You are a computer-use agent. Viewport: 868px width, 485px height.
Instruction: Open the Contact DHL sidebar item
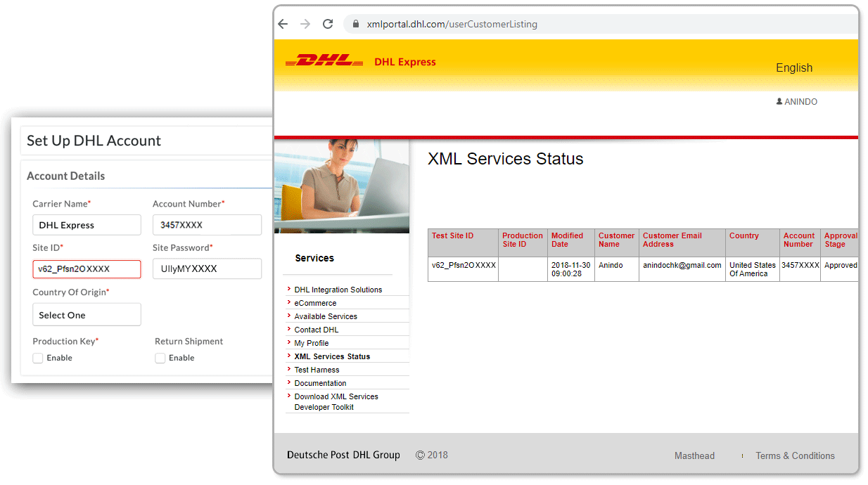pyautogui.click(x=317, y=329)
